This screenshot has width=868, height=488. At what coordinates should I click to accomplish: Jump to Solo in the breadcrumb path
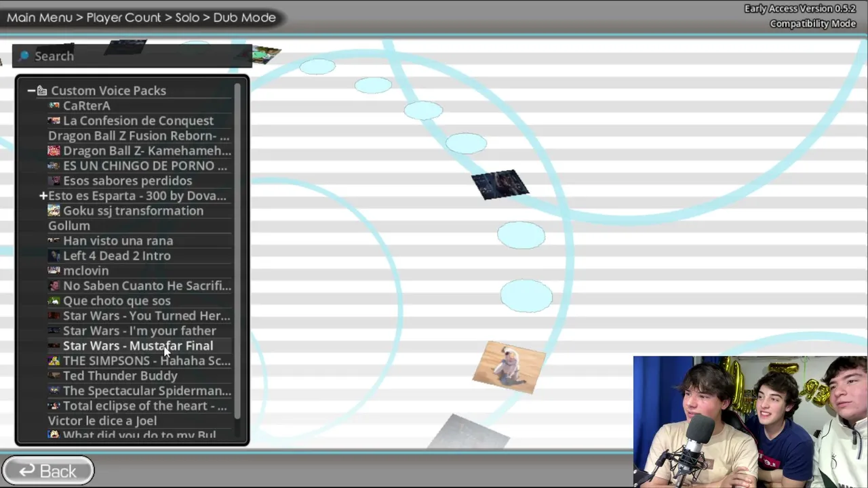pos(187,18)
